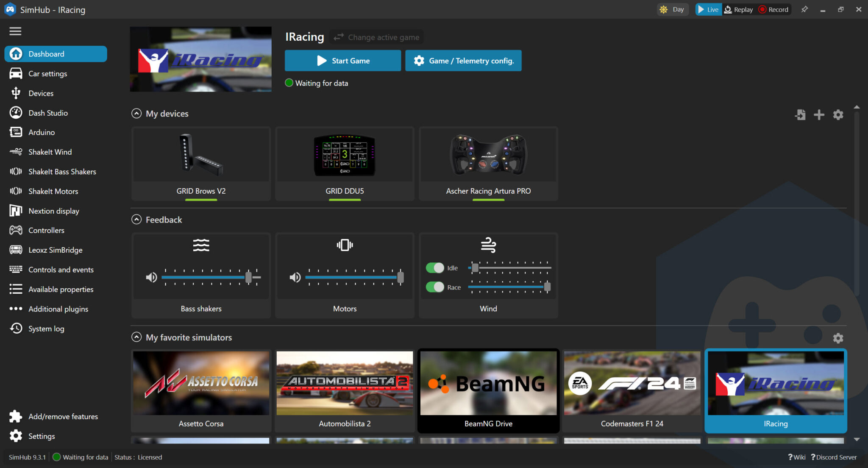
Task: Open the hamburger menu
Action: coord(15,31)
